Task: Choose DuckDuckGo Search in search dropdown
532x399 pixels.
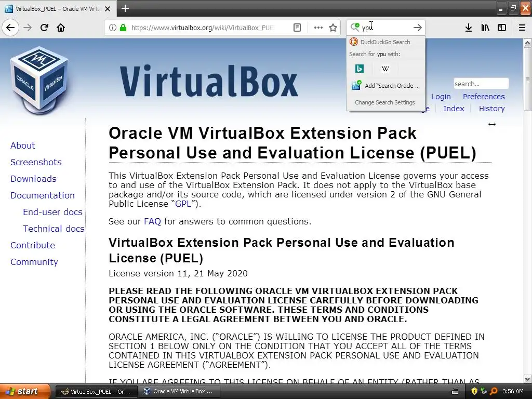Action: (385, 42)
